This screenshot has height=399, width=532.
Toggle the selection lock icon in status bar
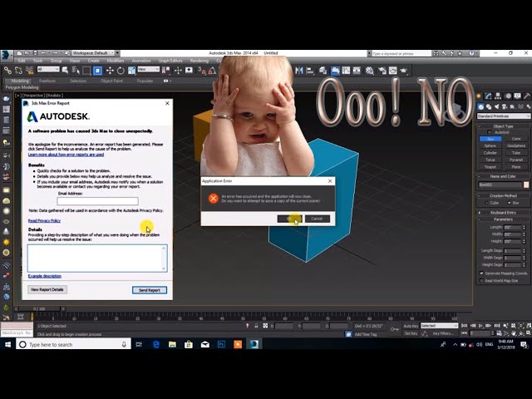click(256, 326)
